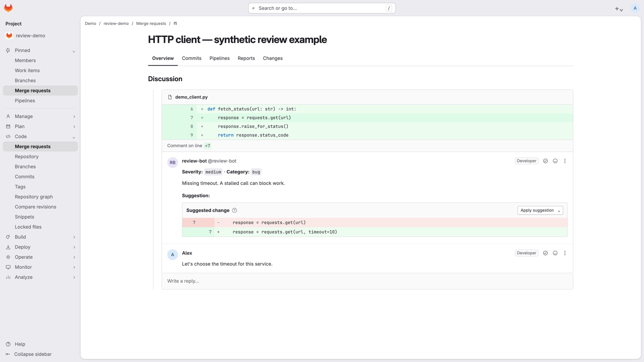Screen dimensions: 644x362
Task: Click Alex's avatar in the discussion
Action: click(172, 255)
